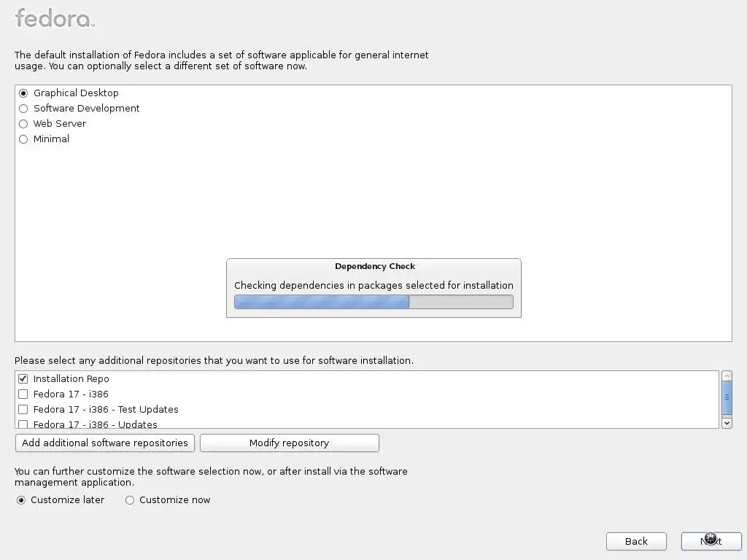Enable Fedora 17 - i386 - Updates repository
Screen dimensions: 747x560
tap(23, 424)
